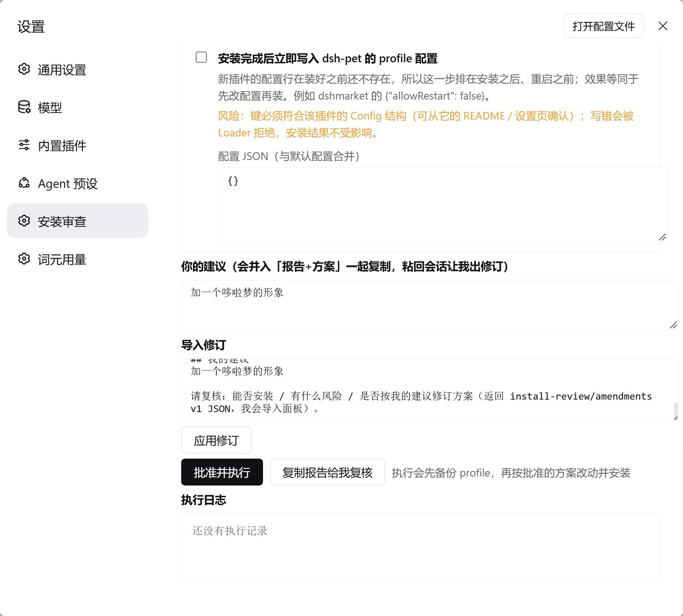Switch to the 模型 settings section

pyautogui.click(x=78, y=107)
